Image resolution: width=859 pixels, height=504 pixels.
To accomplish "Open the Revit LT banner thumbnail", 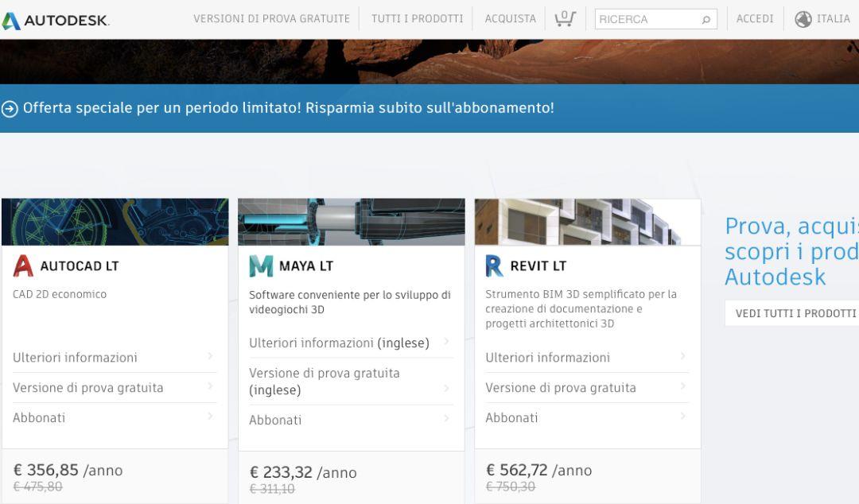I will [x=587, y=222].
